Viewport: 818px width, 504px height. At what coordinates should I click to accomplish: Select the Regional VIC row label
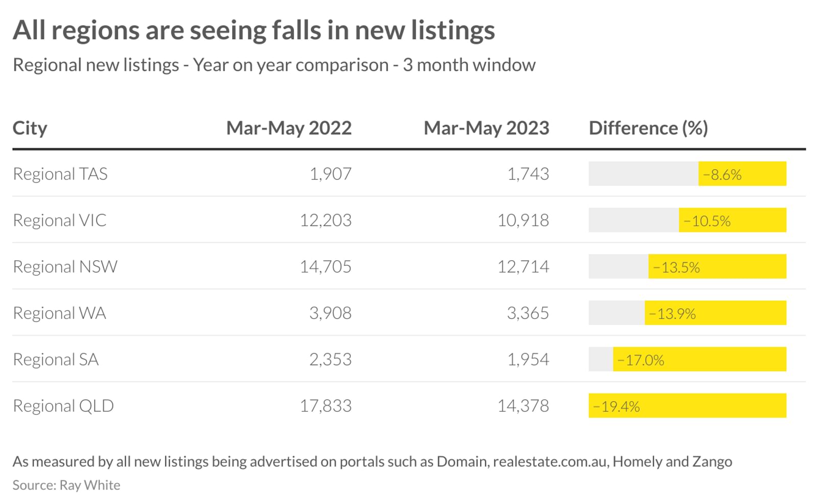60,220
